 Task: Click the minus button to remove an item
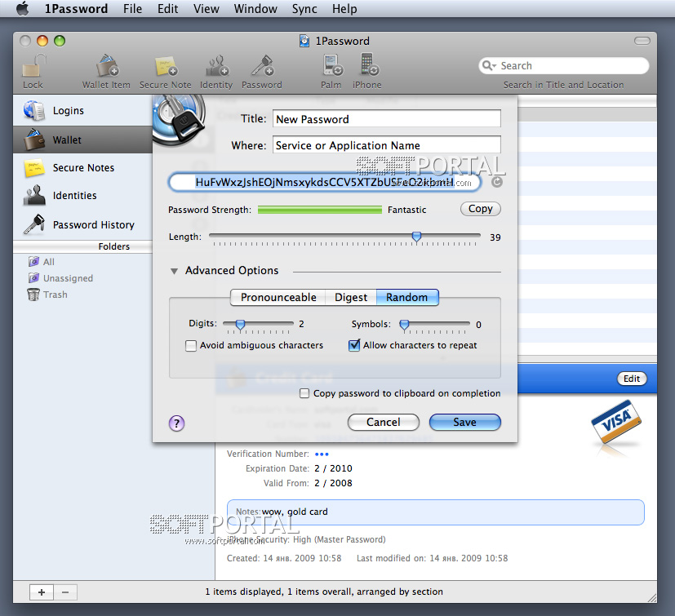click(x=65, y=592)
